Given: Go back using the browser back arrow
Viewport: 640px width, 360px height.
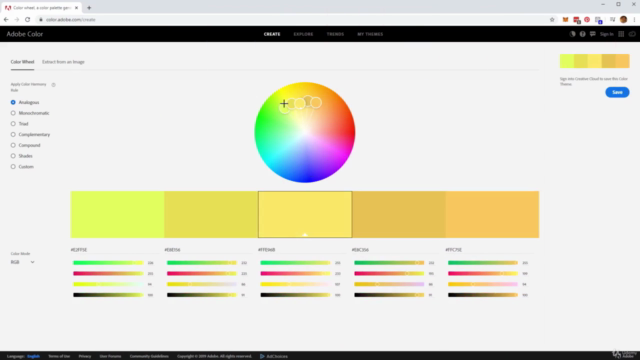Looking at the screenshot, I should pos(6,20).
